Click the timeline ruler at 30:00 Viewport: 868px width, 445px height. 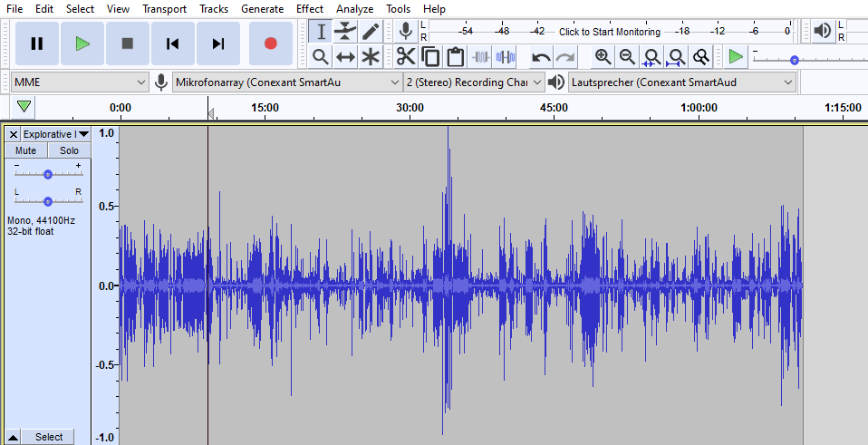(410, 107)
